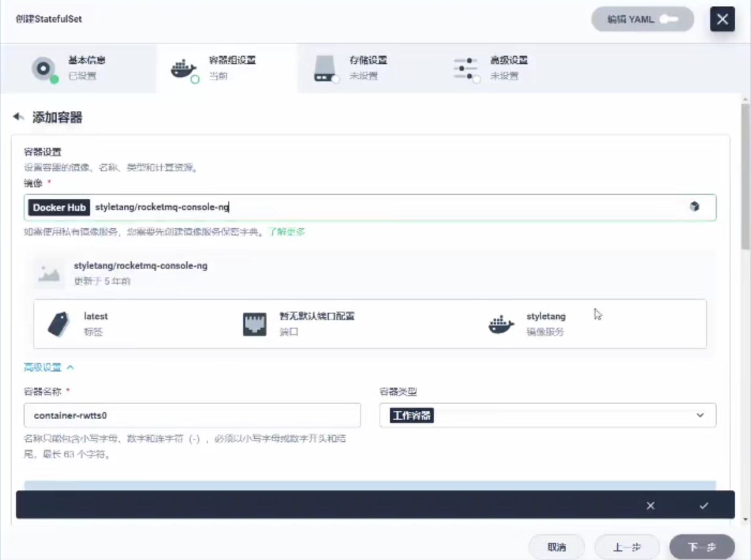Click the 存储设置 disk drive icon
751x560 pixels.
click(325, 70)
